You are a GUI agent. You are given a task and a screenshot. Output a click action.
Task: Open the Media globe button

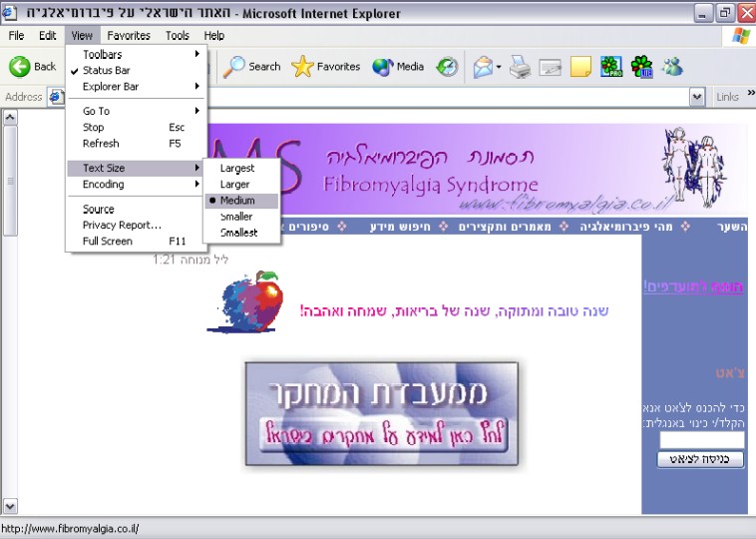click(398, 67)
